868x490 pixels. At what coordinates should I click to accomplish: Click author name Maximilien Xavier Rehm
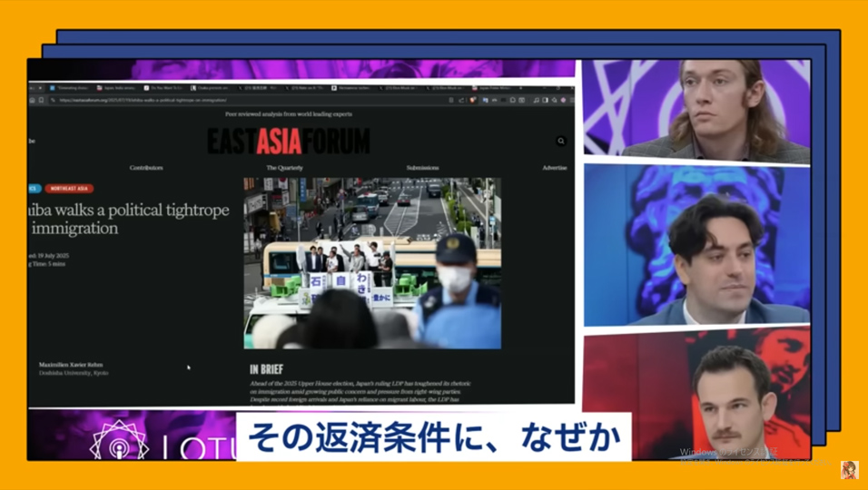coord(71,365)
